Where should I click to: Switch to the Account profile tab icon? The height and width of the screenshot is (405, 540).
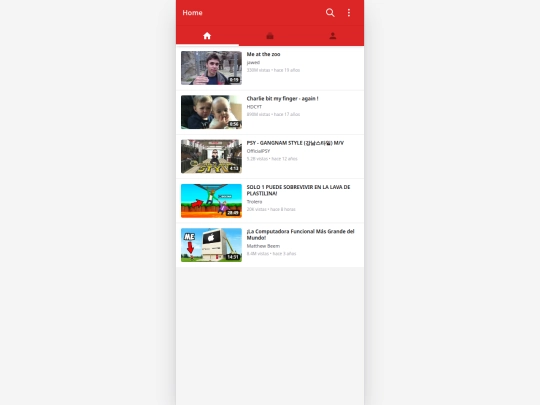(x=333, y=36)
